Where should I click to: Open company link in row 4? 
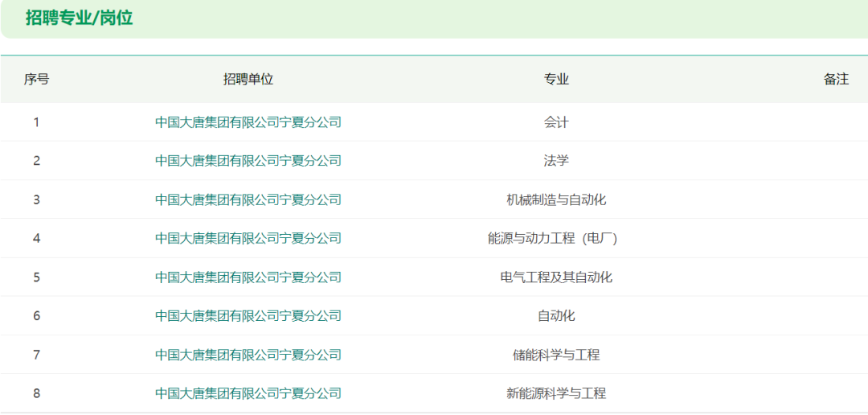(248, 238)
